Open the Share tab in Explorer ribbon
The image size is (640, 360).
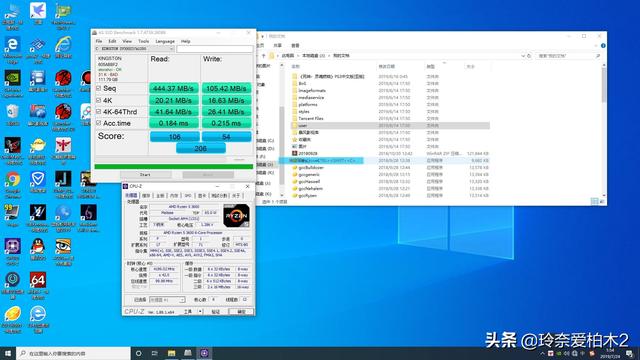tap(278, 45)
